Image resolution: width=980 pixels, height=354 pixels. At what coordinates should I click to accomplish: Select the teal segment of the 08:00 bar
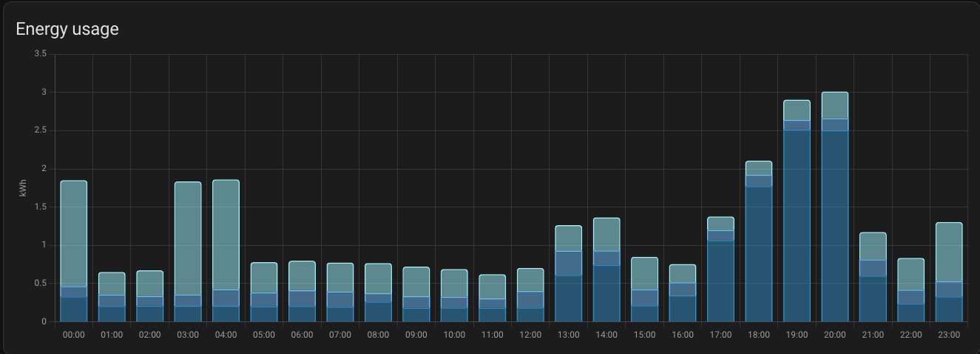click(x=378, y=278)
